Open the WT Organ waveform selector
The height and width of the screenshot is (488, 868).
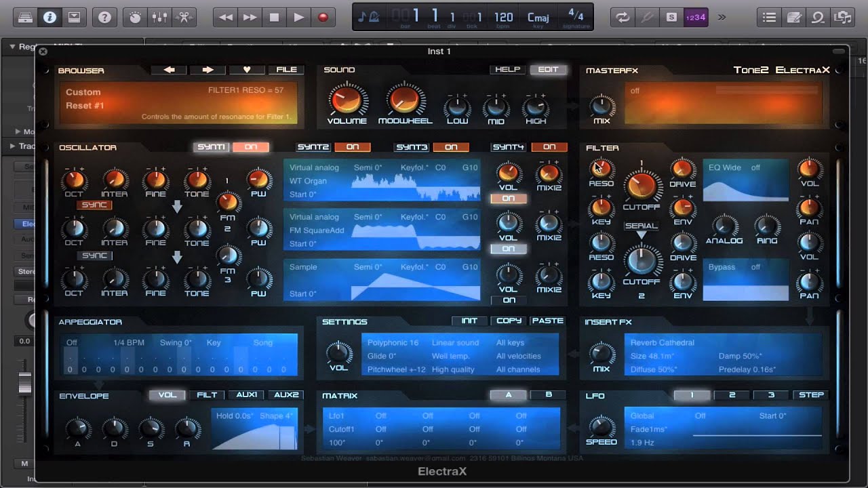pyautogui.click(x=309, y=181)
